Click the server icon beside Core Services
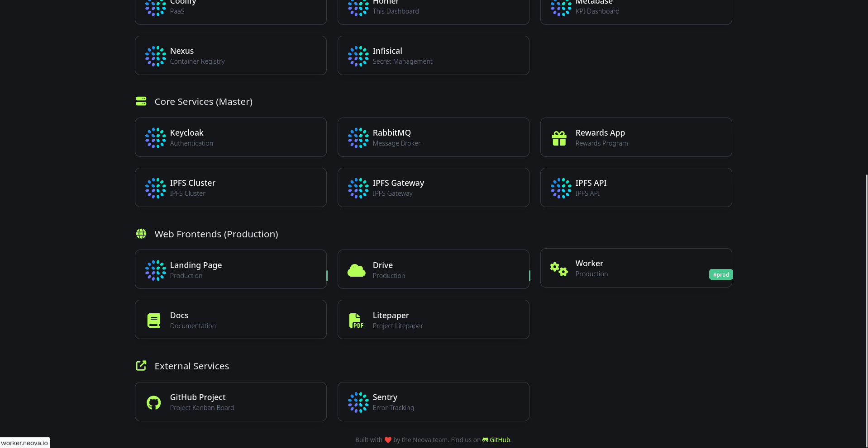 point(141,101)
